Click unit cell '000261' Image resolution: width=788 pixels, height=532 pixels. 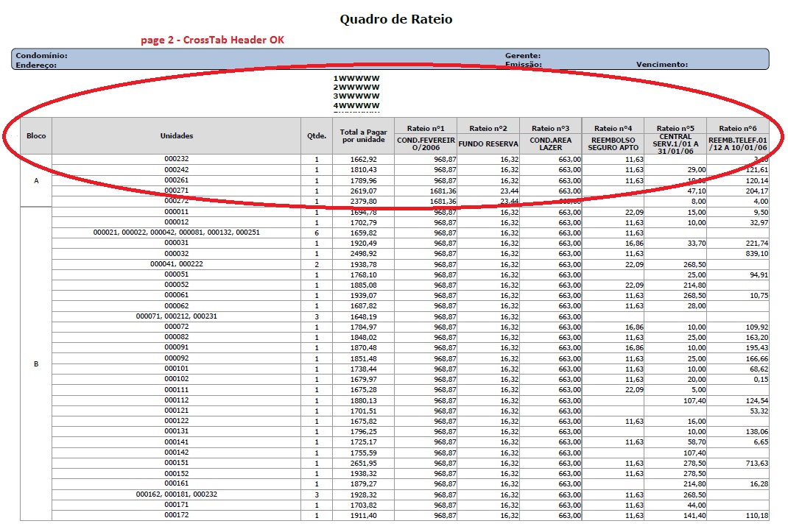coord(177,180)
